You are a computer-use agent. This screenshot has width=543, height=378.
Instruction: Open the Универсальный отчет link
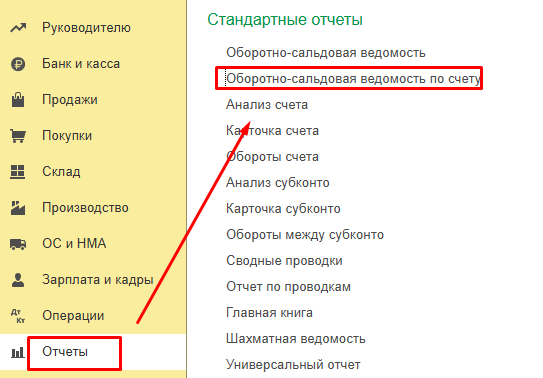click(x=293, y=364)
